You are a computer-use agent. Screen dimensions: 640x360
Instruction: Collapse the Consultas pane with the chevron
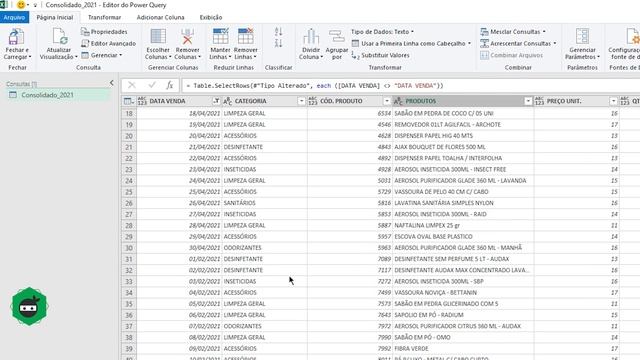(x=111, y=83)
